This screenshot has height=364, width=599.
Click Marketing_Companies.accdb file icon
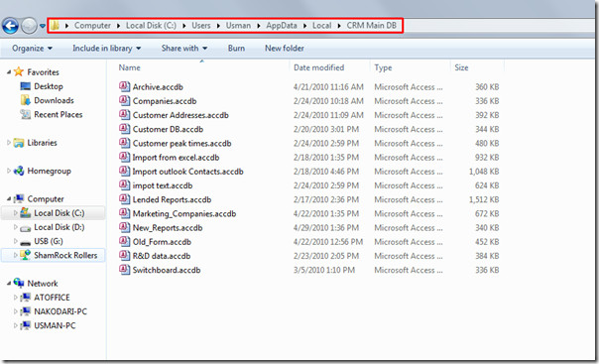[124, 213]
